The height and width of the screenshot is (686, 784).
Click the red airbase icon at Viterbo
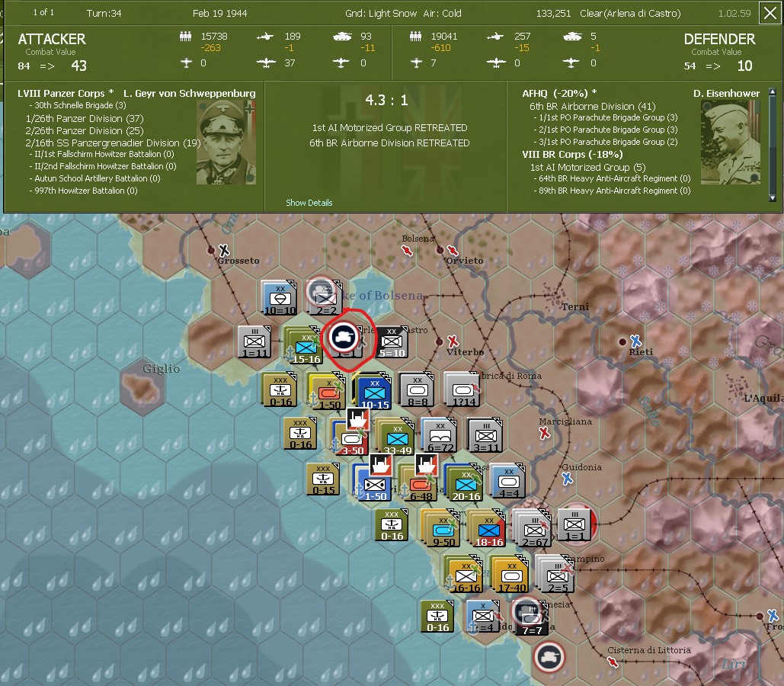[x=453, y=341]
